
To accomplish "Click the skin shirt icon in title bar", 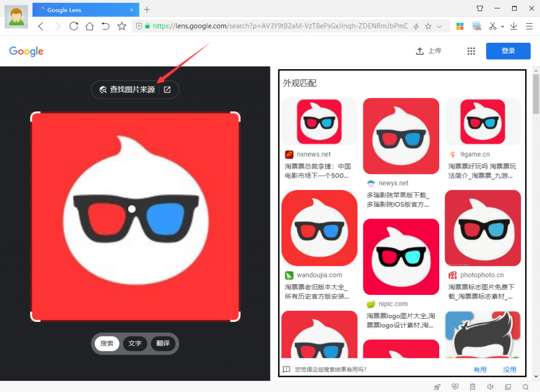I will [x=480, y=8].
